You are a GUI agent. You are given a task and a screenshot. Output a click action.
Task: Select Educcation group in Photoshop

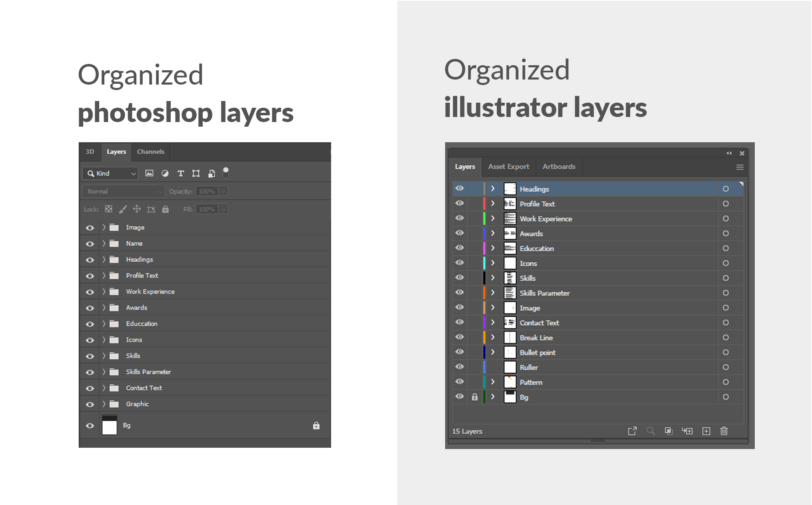(205, 324)
